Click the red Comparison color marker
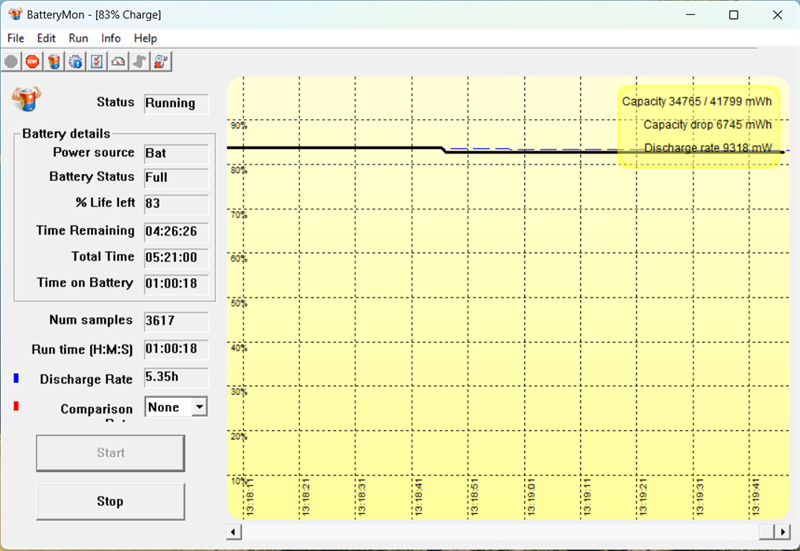 pyautogui.click(x=16, y=406)
